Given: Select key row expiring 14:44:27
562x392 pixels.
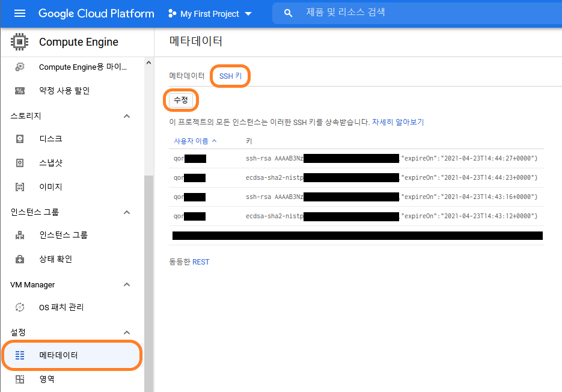Looking at the screenshot, I should [356, 159].
